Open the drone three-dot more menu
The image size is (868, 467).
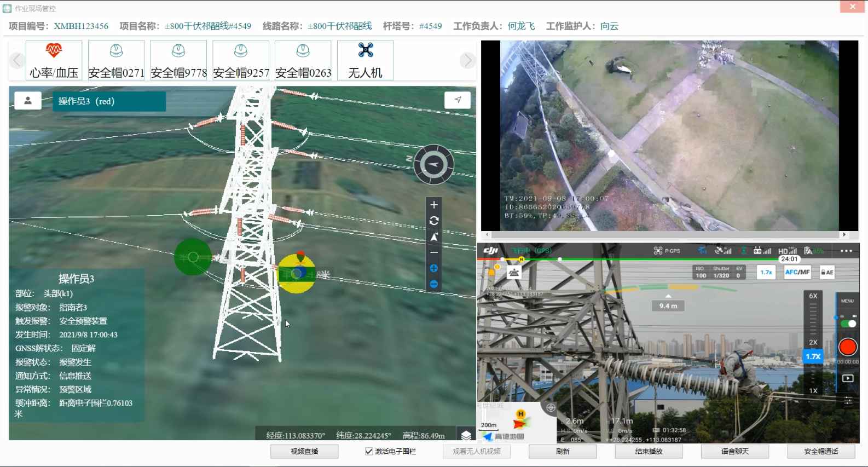tap(846, 251)
